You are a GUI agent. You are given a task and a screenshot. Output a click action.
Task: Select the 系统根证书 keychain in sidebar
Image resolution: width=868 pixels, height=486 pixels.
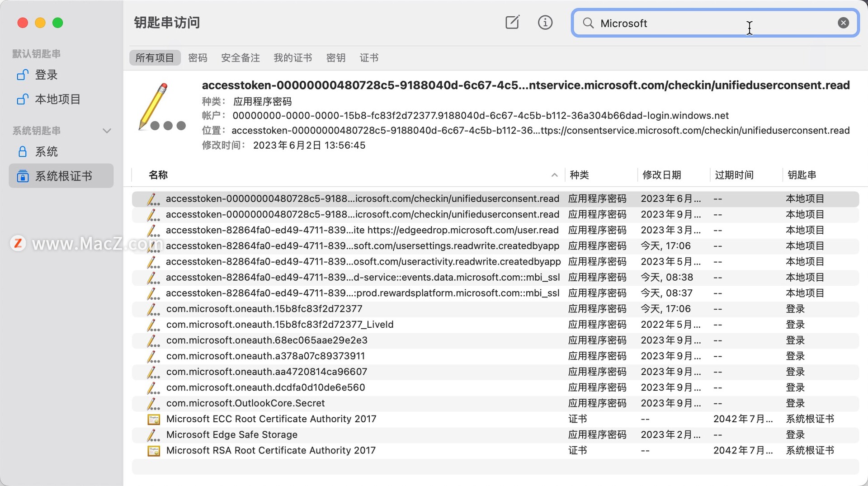(x=61, y=176)
